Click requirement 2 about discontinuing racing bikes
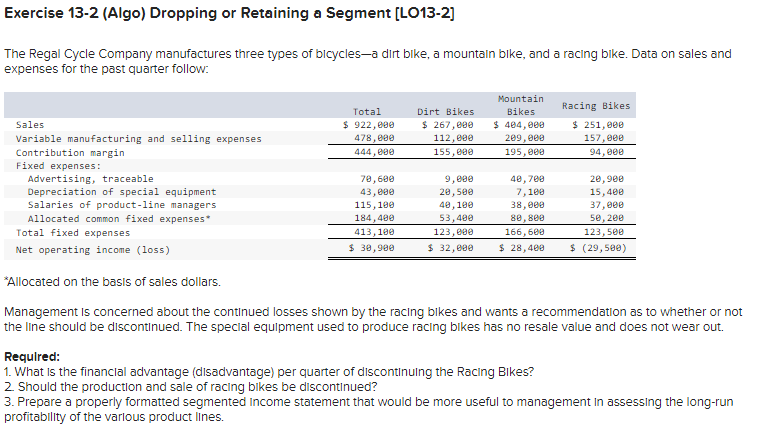Viewport: 769px width, 437px height. [191, 386]
